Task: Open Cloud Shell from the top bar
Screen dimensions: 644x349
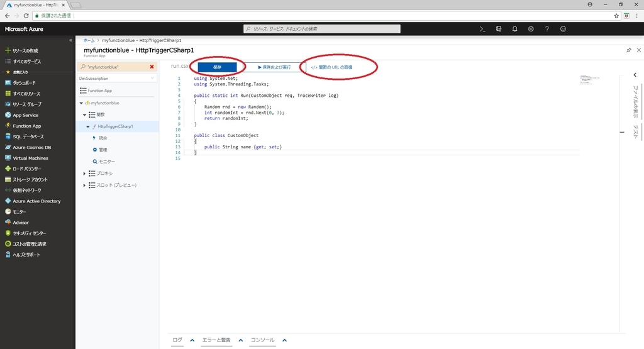Action: click(482, 29)
